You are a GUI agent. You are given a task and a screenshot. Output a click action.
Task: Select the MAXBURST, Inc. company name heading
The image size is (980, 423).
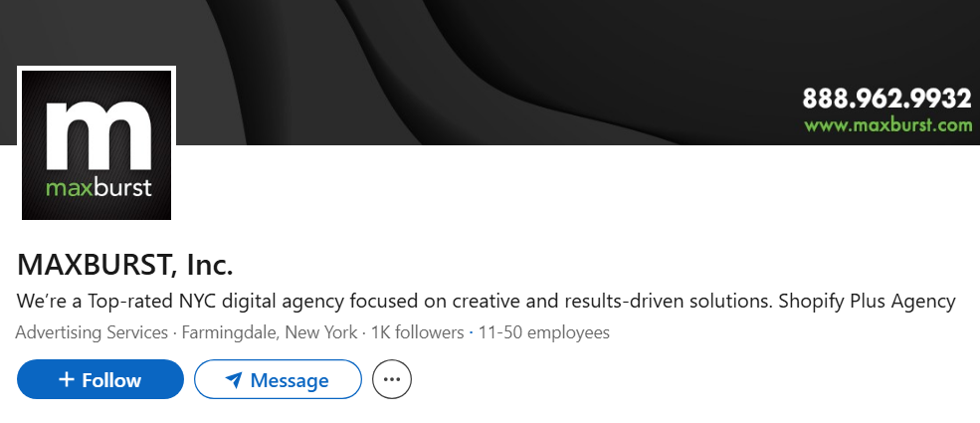pos(125,265)
